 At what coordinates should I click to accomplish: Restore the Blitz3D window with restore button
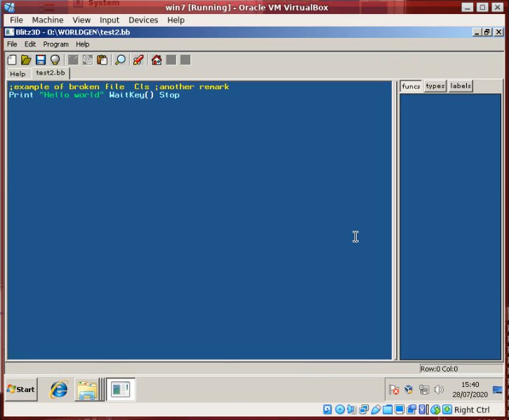(x=487, y=32)
